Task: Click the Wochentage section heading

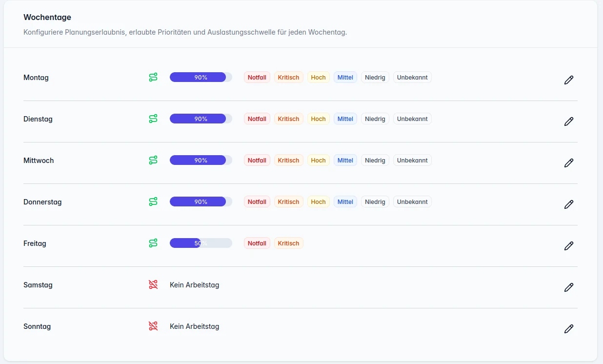Action: 47,17
